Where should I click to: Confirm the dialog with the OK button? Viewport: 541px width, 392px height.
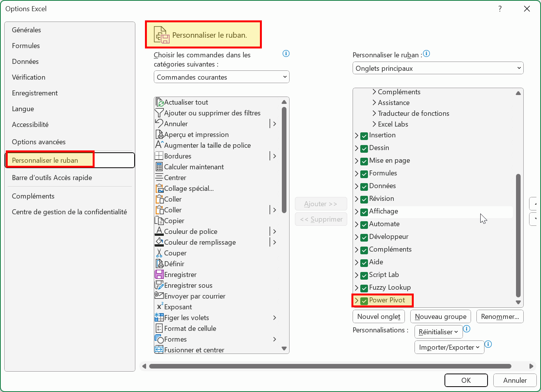click(466, 380)
